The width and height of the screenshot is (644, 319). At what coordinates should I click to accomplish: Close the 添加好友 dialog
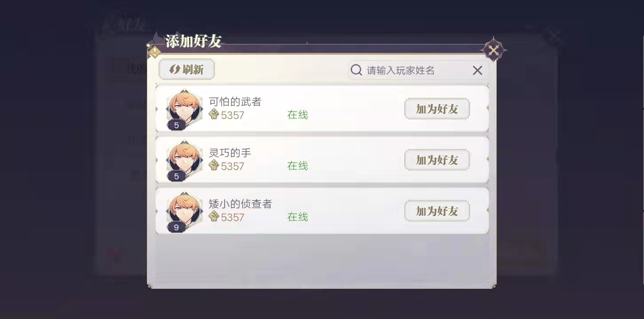point(494,50)
